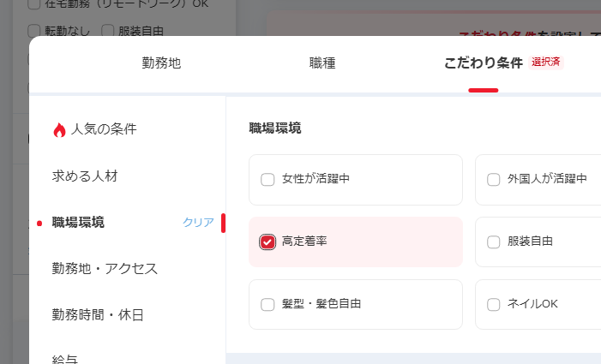Image resolution: width=601 pixels, height=364 pixels.
Task: Open the 勤務時間・休日 category
Action: (x=98, y=315)
